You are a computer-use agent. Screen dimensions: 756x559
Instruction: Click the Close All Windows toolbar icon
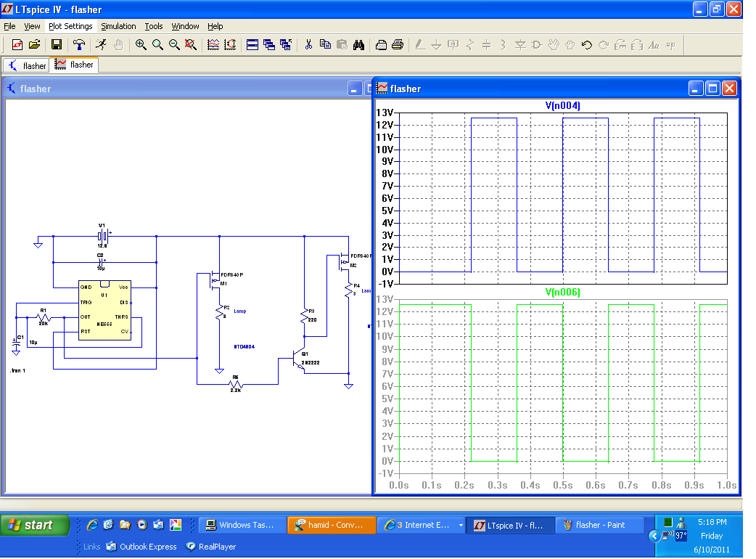pos(286,45)
